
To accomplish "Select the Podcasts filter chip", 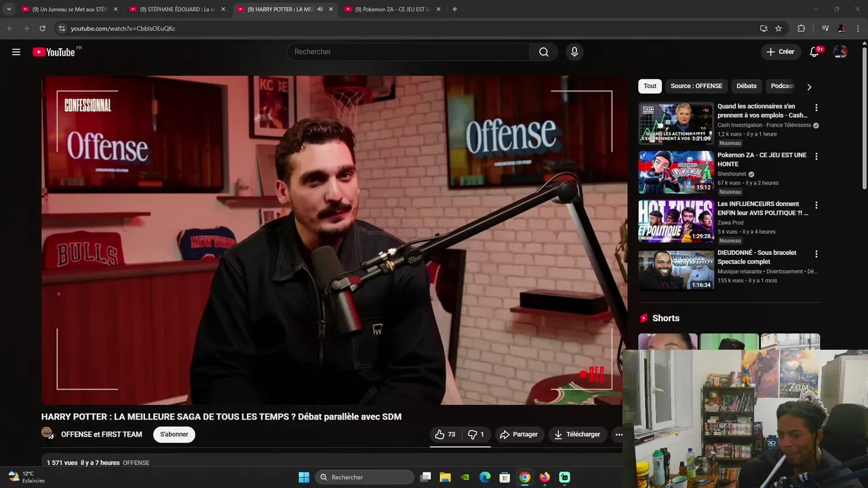I will tap(782, 86).
